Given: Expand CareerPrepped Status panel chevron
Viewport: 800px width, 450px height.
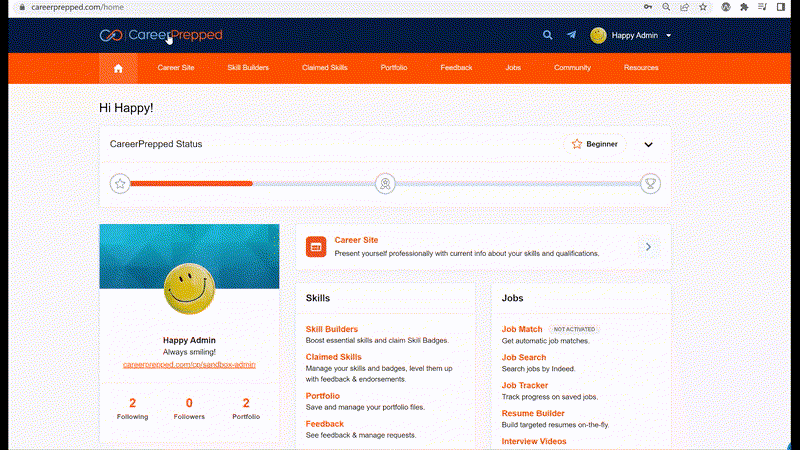Looking at the screenshot, I should pos(648,145).
